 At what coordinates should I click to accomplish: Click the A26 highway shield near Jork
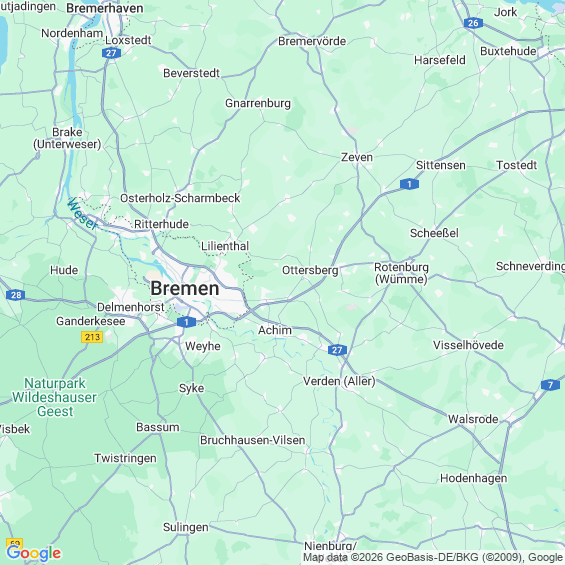473,23
